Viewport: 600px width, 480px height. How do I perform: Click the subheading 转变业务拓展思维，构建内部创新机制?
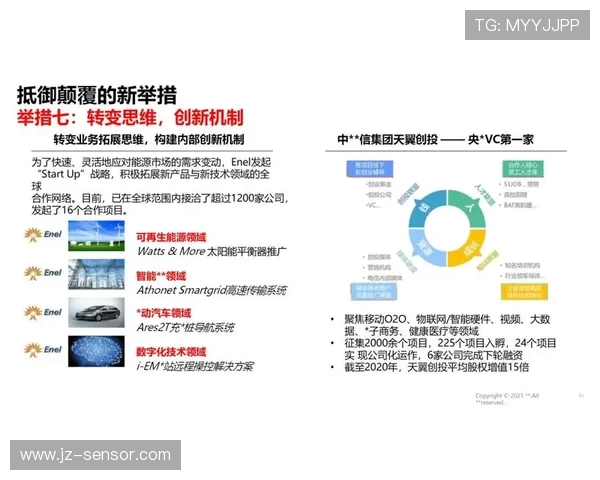[x=149, y=140]
